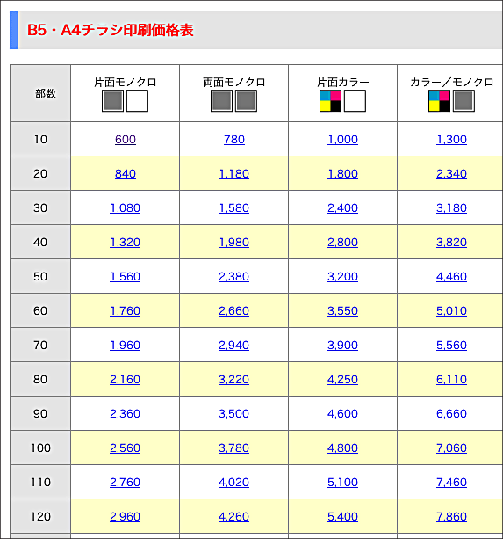
Task: Open the 2,960 link for 120 copies
Action: coord(125,516)
